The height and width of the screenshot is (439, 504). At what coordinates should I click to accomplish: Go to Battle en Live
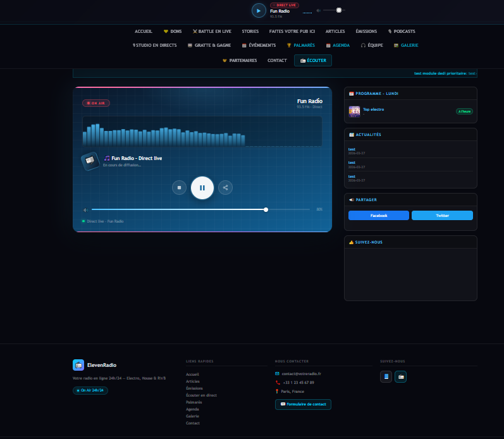(x=212, y=31)
